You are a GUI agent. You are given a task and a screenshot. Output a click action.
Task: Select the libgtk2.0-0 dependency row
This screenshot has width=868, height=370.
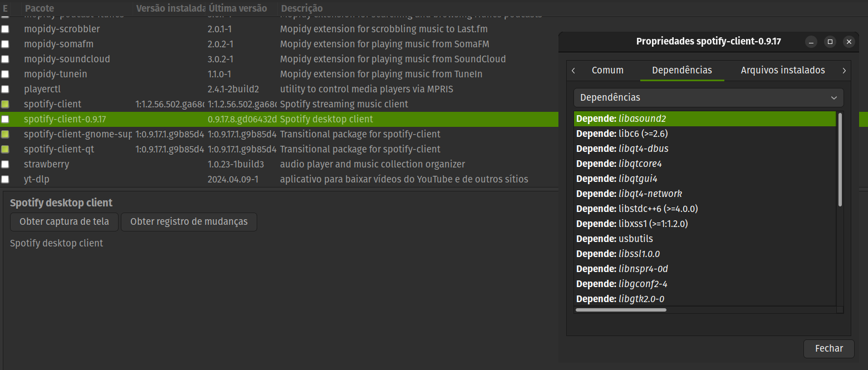click(x=705, y=299)
